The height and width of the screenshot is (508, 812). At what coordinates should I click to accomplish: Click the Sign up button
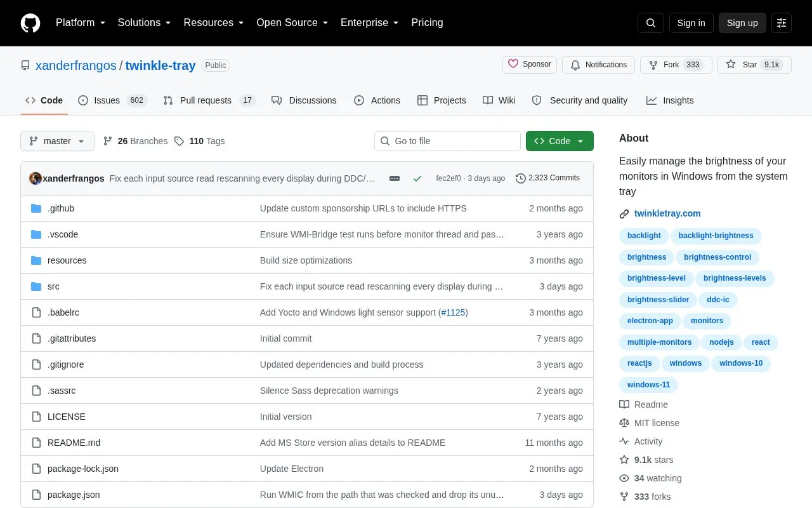[x=742, y=23]
